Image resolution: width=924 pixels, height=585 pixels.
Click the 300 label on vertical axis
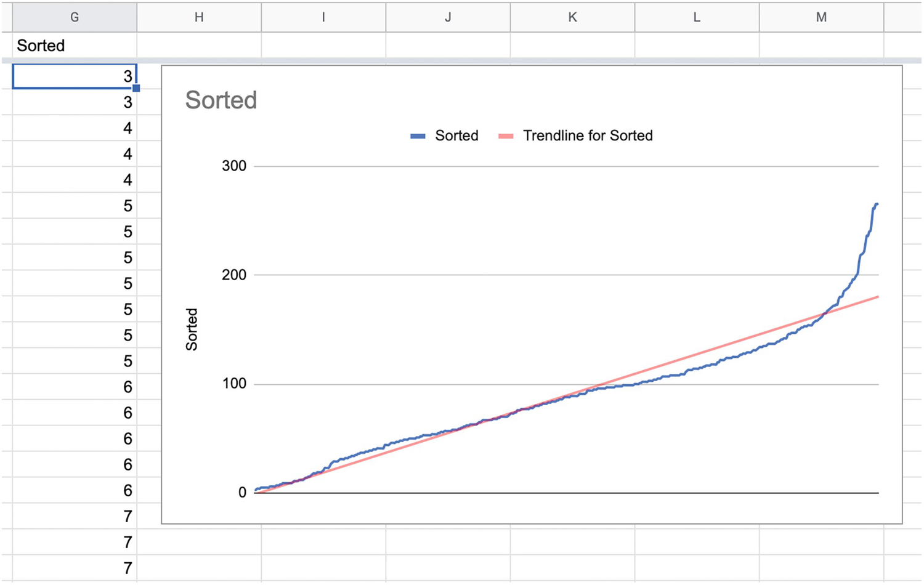point(234,166)
